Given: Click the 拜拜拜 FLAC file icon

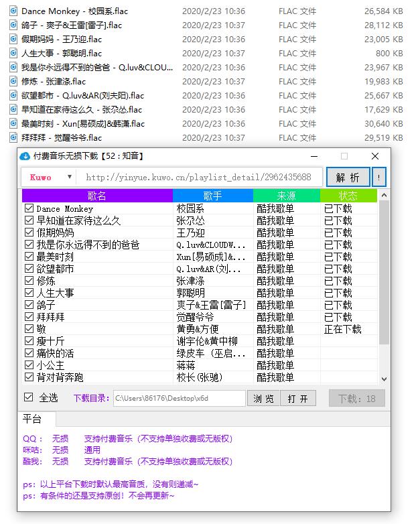Looking at the screenshot, I should [13, 138].
